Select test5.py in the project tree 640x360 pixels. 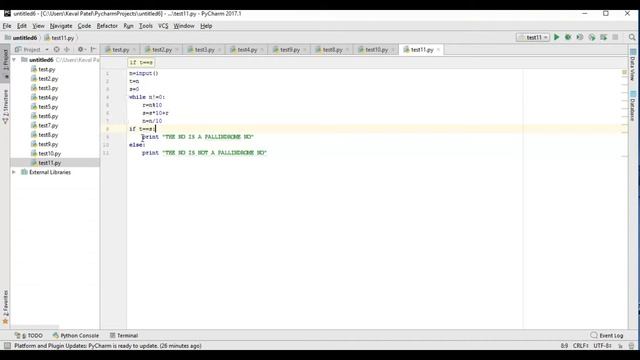click(48, 107)
